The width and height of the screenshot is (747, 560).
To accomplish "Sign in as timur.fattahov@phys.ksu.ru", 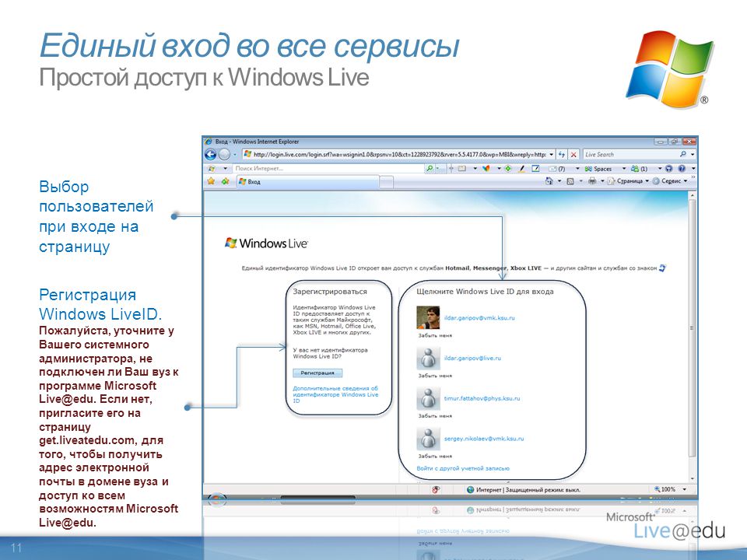I will point(482,398).
